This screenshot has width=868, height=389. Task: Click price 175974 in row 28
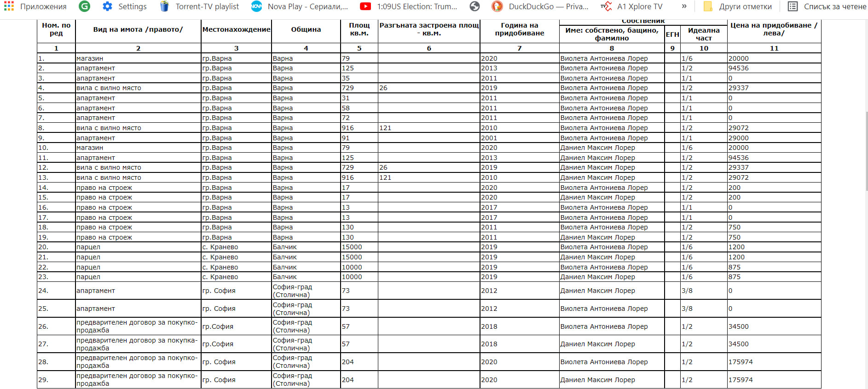(741, 362)
